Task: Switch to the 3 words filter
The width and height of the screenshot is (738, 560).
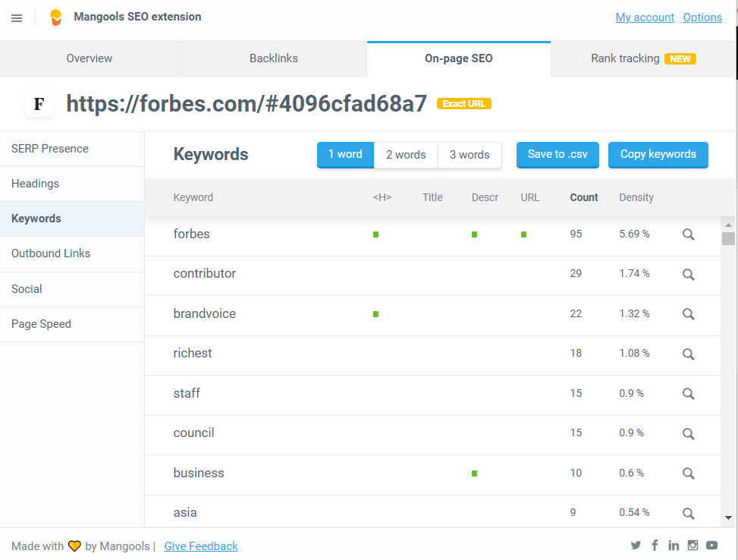Action: coord(469,155)
